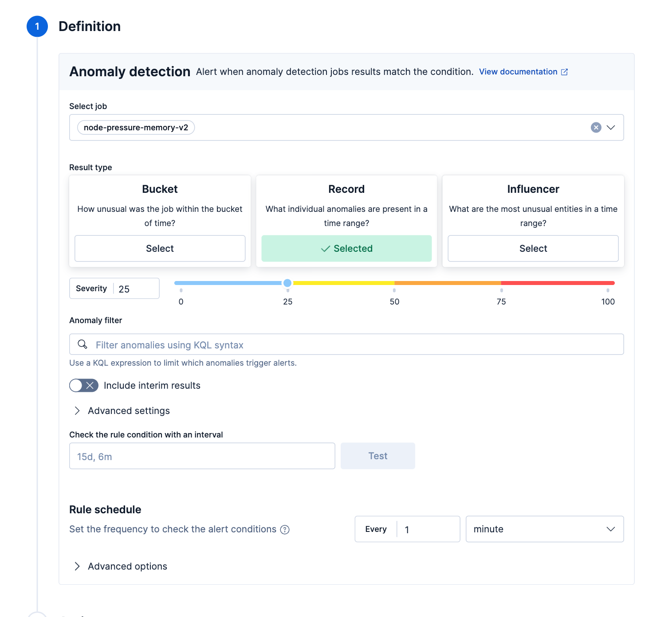Click the Every frequency number field
The width and height of the screenshot is (672, 617).
428,529
